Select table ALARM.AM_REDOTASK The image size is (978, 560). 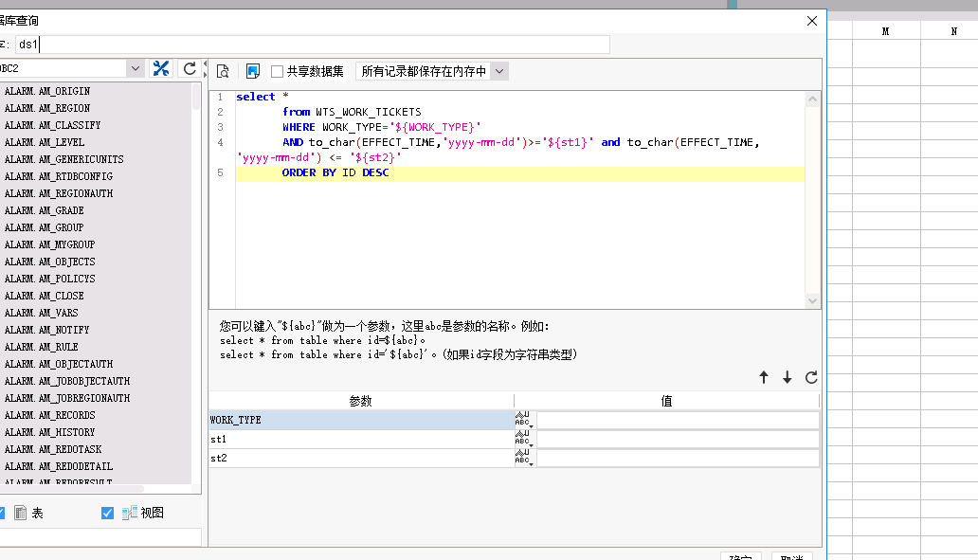tap(53, 450)
